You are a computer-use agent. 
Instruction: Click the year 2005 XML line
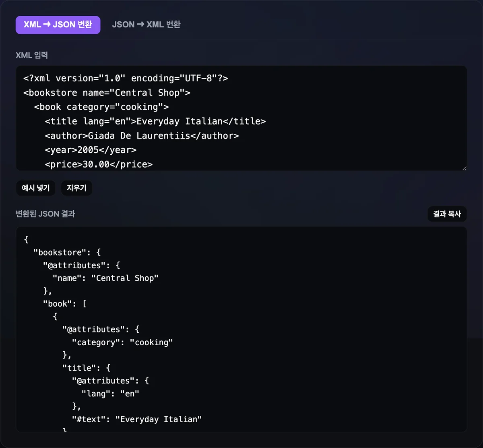(91, 150)
